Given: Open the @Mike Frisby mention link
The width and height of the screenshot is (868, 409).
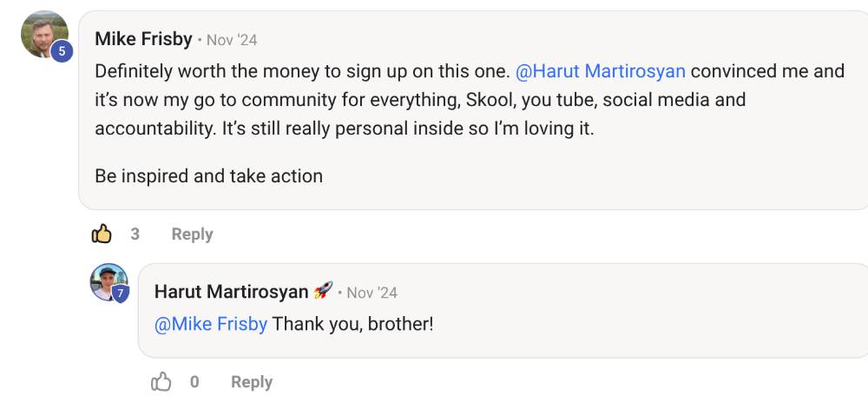Looking at the screenshot, I should [211, 324].
